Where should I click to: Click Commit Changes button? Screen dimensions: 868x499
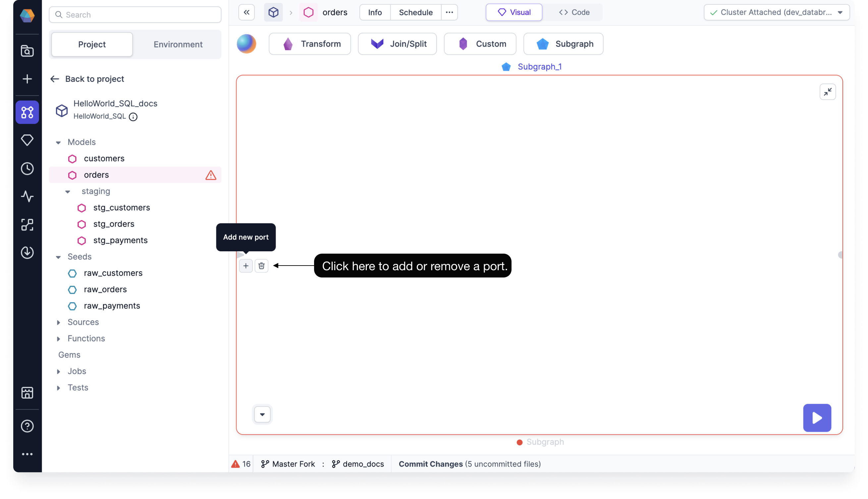(470, 464)
